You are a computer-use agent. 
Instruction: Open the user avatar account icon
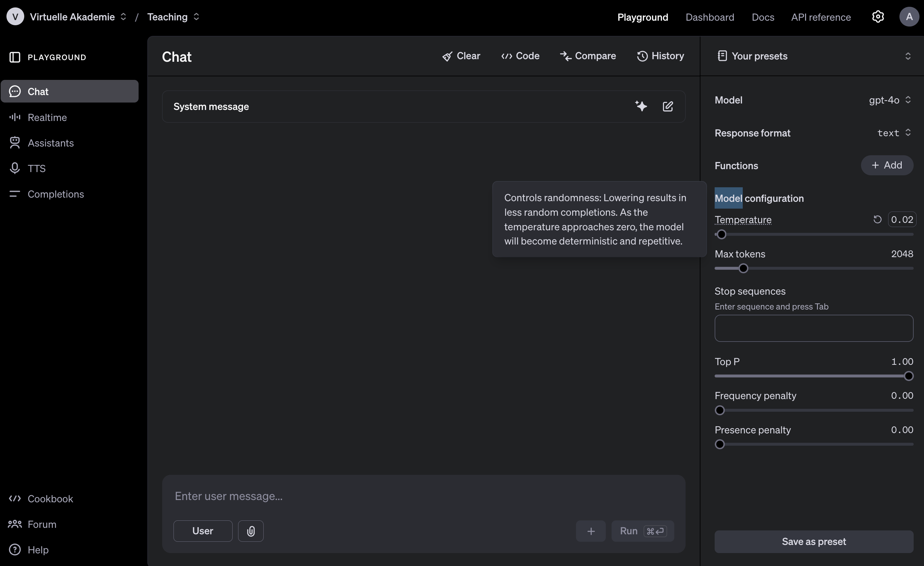point(909,17)
